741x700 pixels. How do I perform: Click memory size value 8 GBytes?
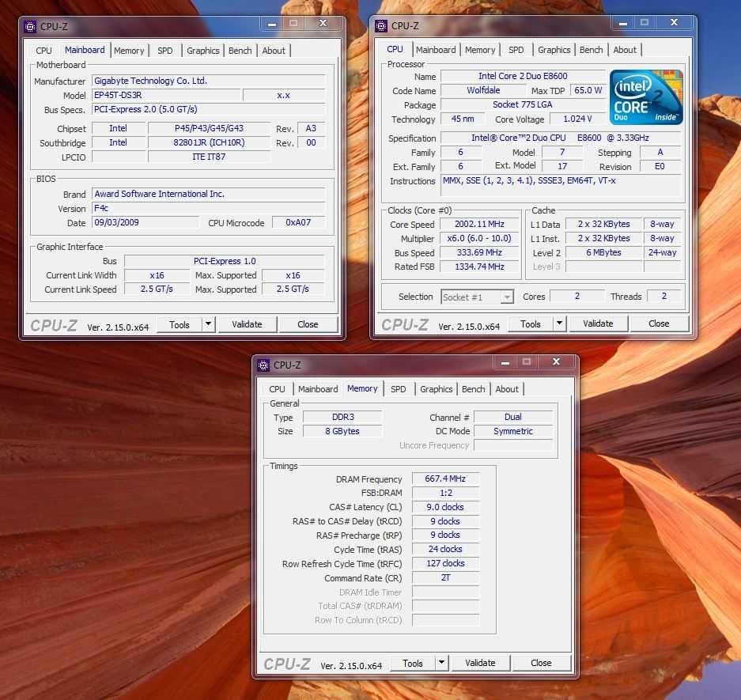point(342,431)
